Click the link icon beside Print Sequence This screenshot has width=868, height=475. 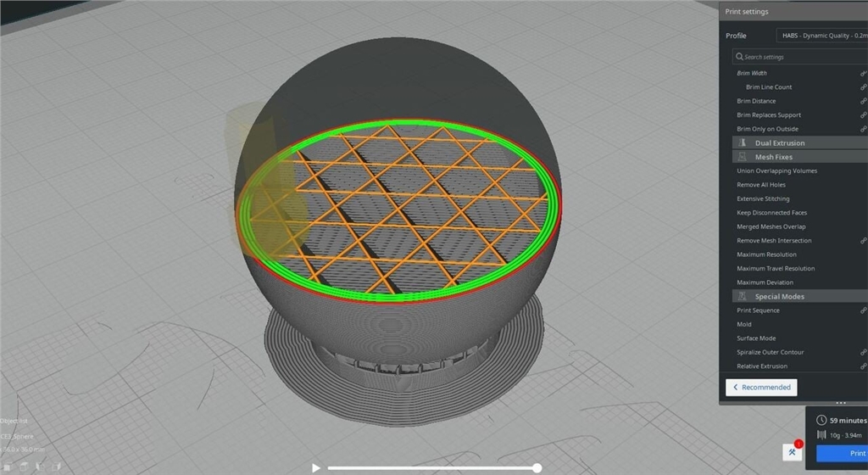[863, 310]
